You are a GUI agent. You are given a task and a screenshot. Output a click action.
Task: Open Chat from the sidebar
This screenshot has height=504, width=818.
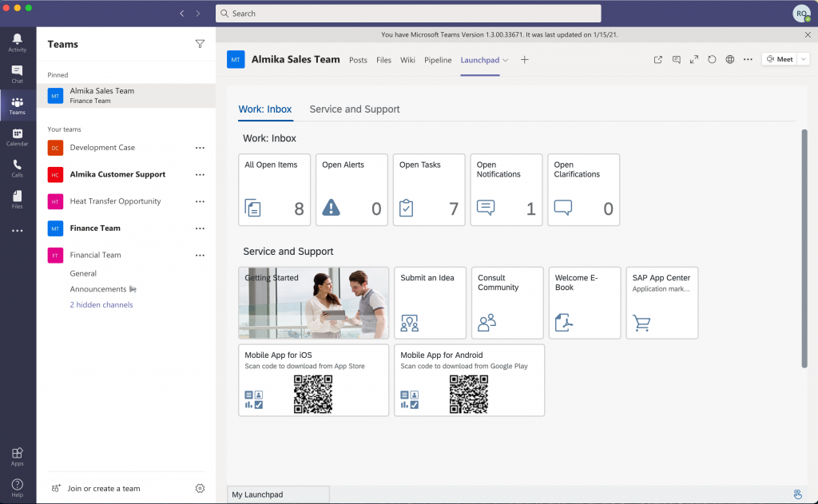[17, 73]
